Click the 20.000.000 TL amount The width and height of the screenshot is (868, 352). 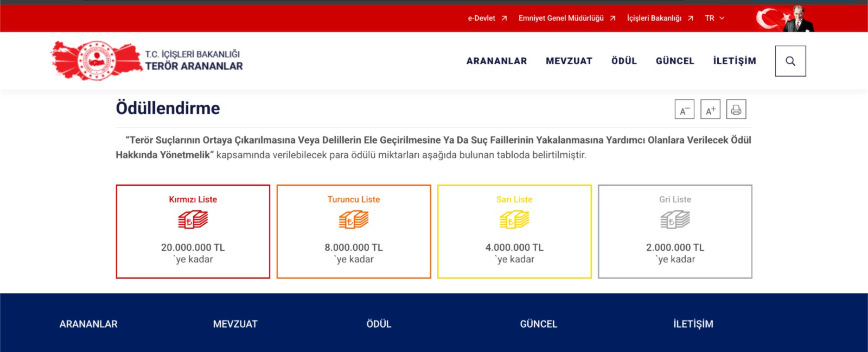pyautogui.click(x=193, y=248)
